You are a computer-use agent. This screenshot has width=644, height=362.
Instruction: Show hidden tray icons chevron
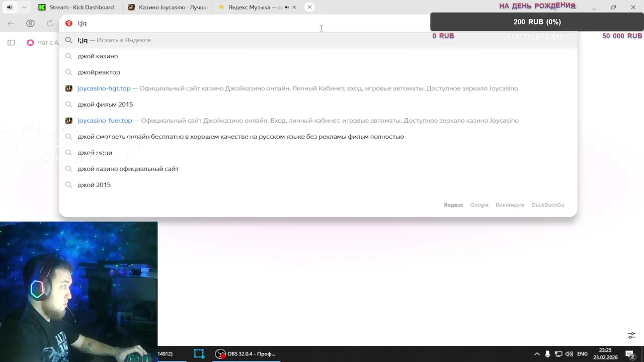coord(537,354)
